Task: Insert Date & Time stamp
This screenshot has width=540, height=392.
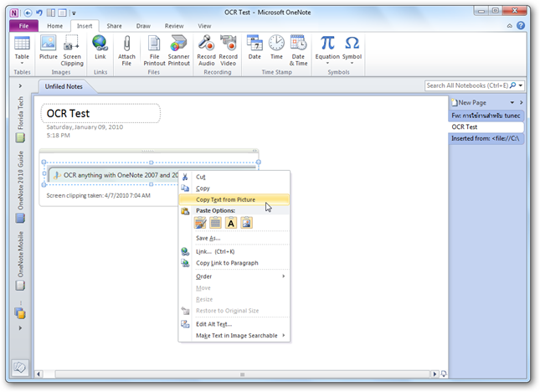Action: pos(298,50)
